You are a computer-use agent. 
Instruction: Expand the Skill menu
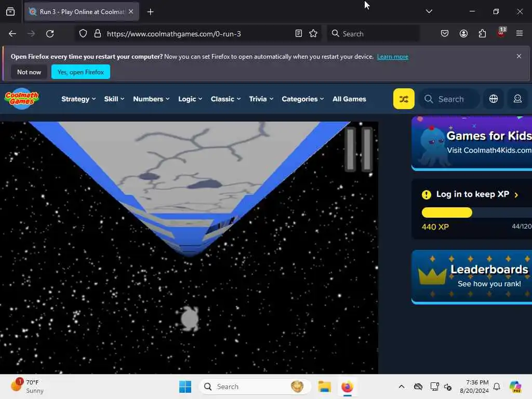coord(114,99)
